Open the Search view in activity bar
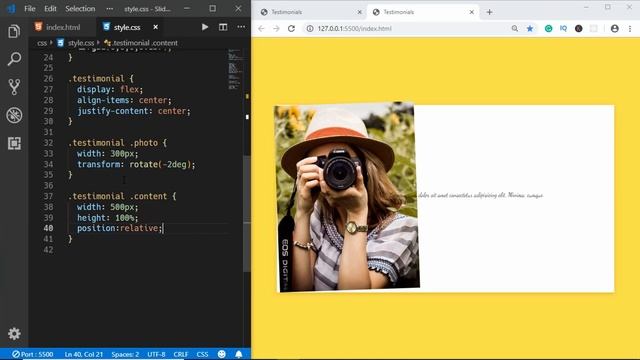640x360 pixels. 14,59
